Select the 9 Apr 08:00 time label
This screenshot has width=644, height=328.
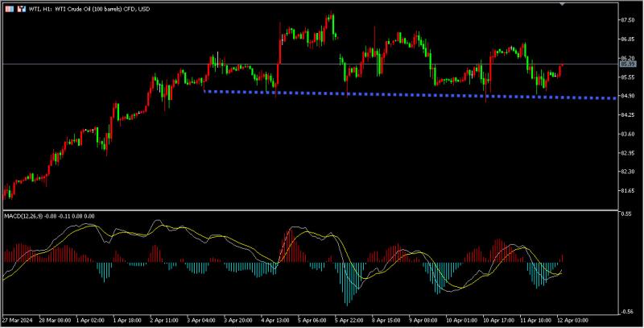[x=423, y=320]
